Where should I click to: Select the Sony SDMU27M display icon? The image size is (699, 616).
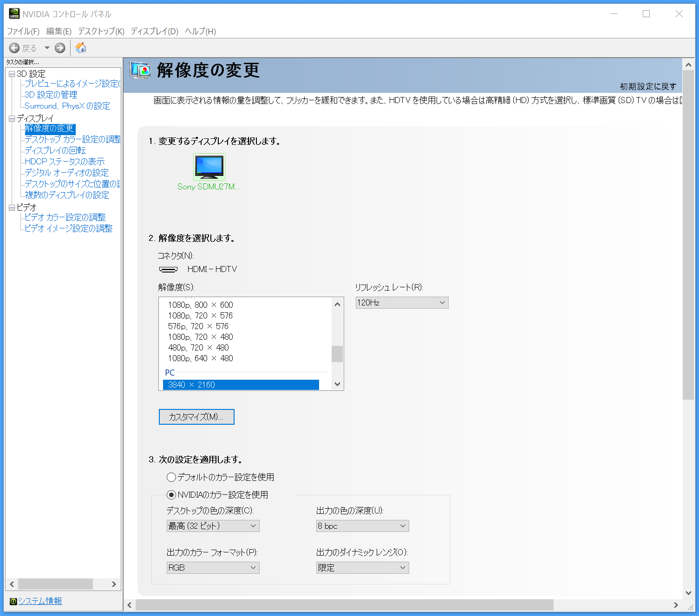click(209, 167)
